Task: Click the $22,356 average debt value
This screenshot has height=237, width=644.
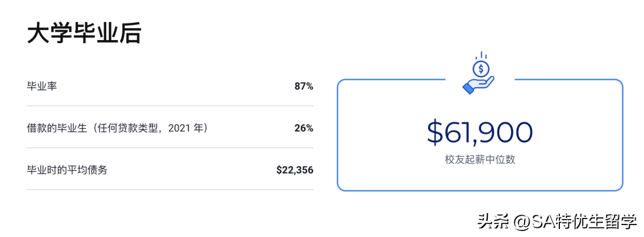Action: [295, 170]
